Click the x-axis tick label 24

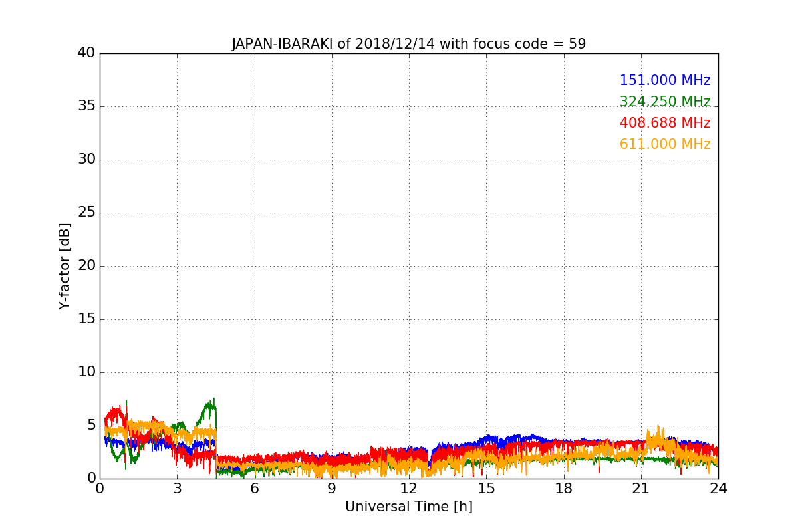click(718, 489)
